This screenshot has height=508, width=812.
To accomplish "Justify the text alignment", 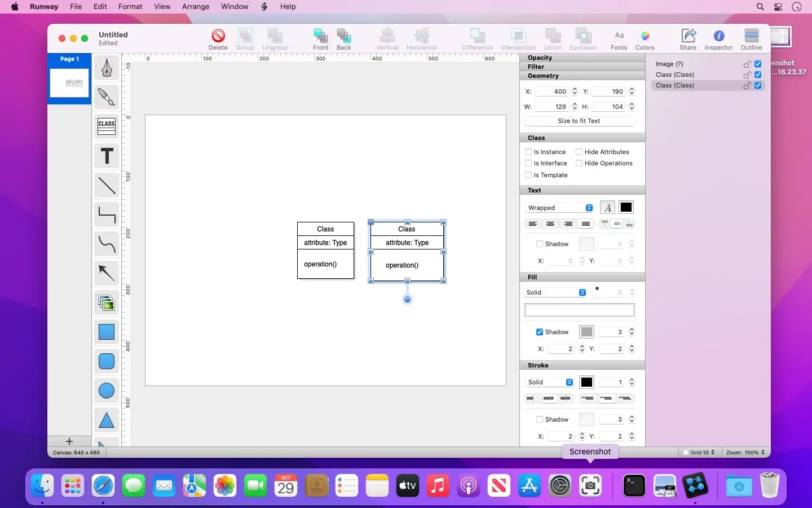I will (586, 224).
